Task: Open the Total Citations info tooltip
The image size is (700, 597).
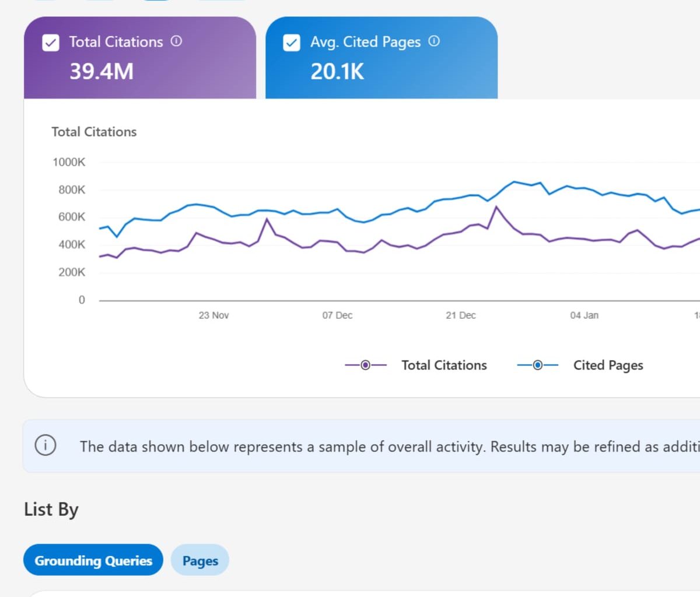Action: (177, 41)
